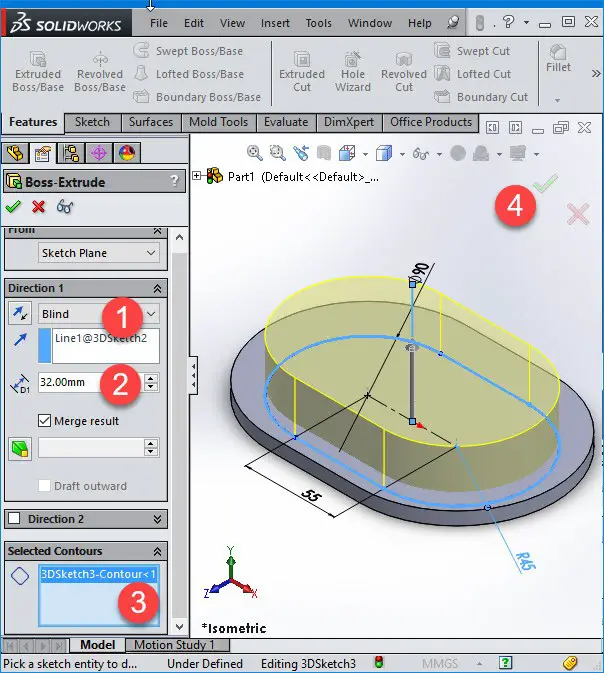Click the Draft On/Off green button
Viewport: 604px width, 673px height.
tap(20, 449)
